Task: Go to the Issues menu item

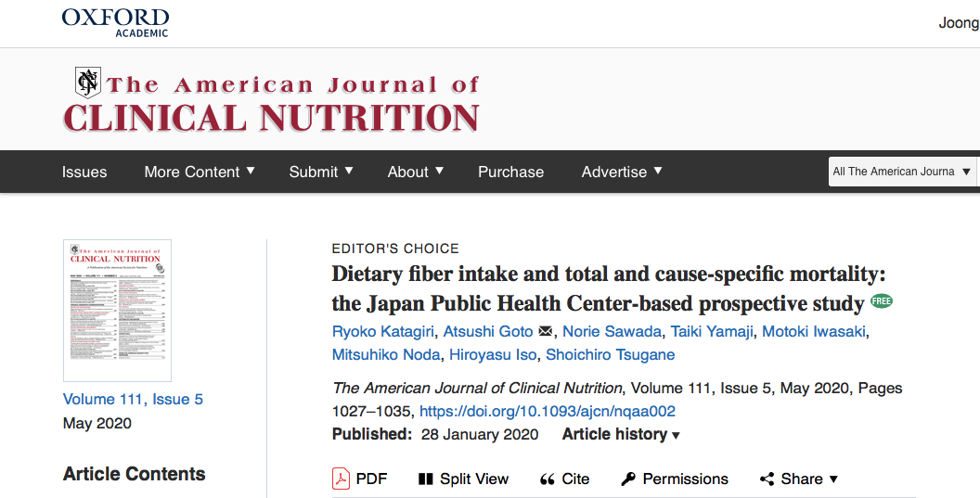Action: [84, 172]
